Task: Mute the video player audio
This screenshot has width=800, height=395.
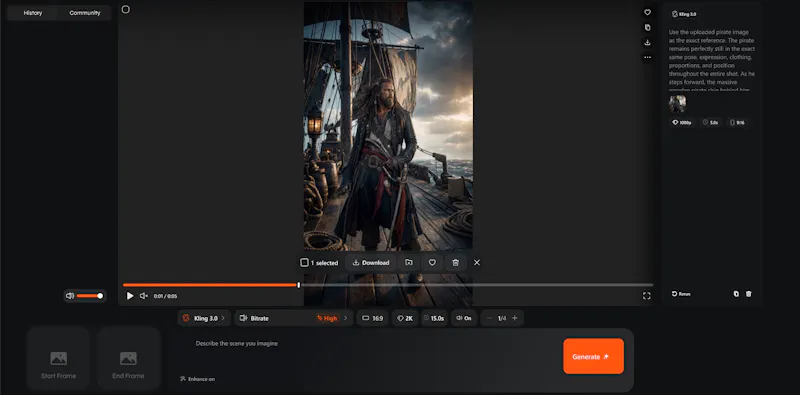Action: 144,296
